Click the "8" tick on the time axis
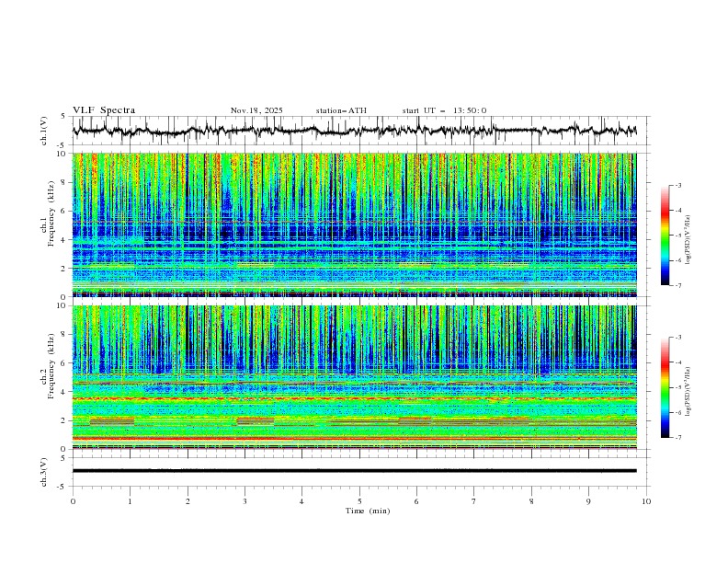Viewport: 728px width, 563px height. click(x=531, y=501)
